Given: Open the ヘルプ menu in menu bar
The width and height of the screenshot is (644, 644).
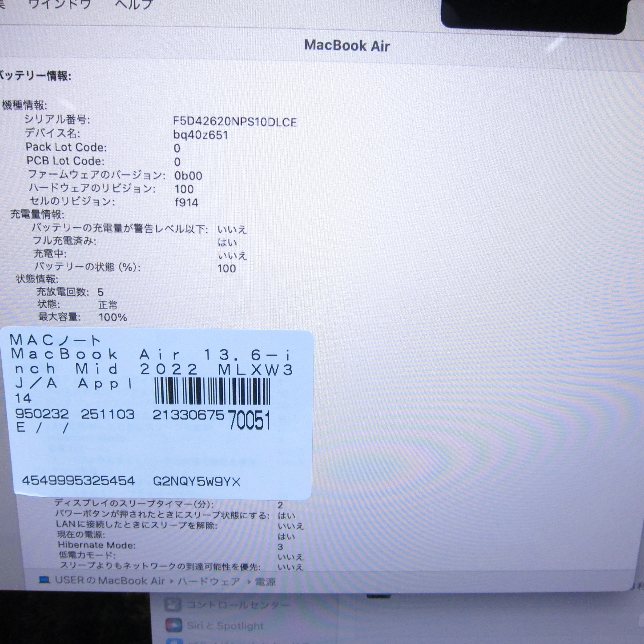Looking at the screenshot, I should 134,4.
